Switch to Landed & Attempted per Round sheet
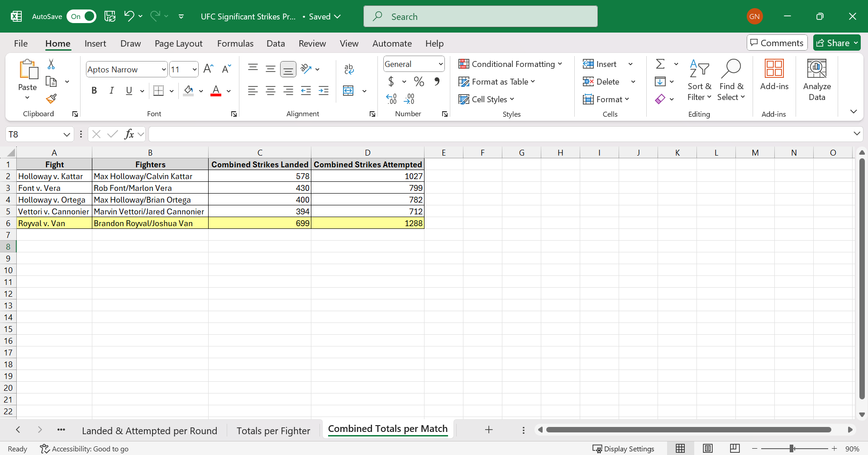Screen dimensions: 868x455 [149, 431]
